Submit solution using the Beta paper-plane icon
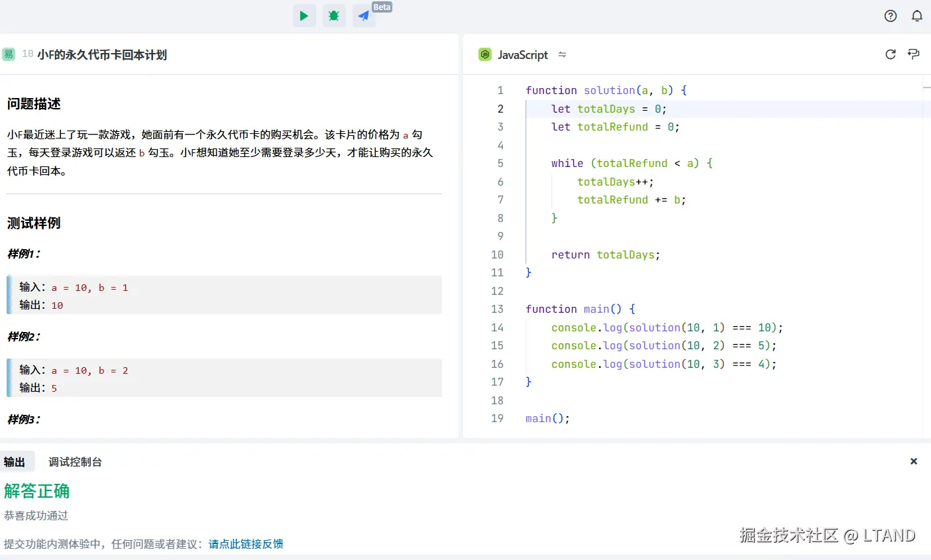Screen dimensions: 931x560 tap(363, 15)
